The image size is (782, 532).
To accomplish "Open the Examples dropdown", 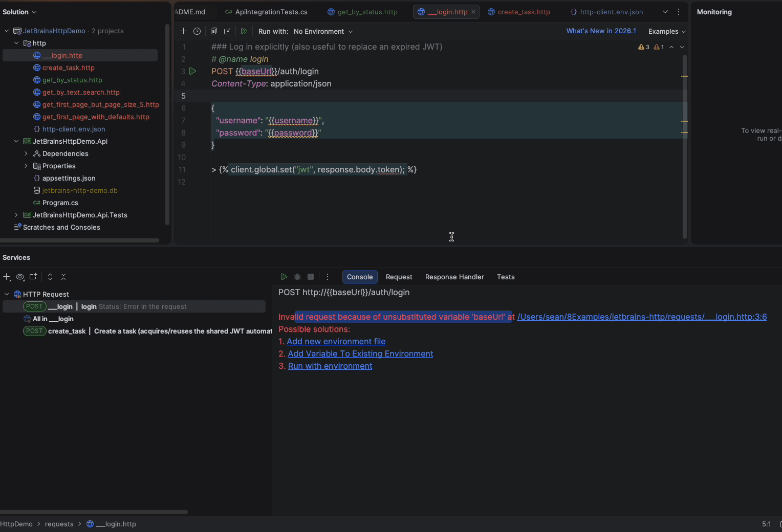I will pyautogui.click(x=667, y=31).
